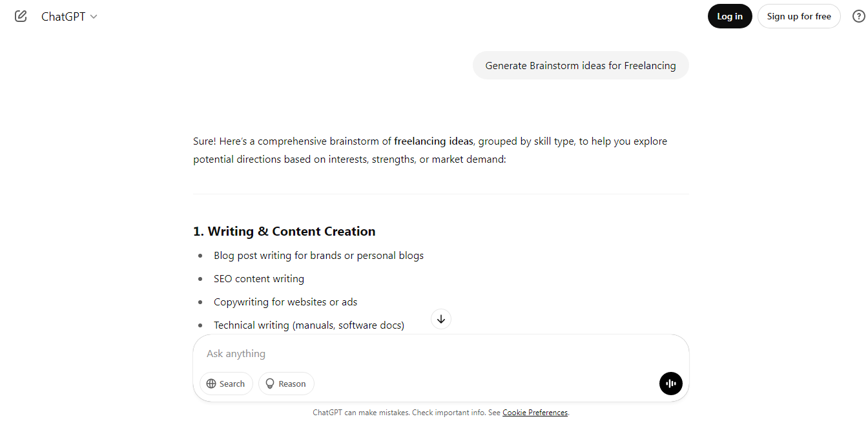Click the bold freelancing ideas text
The width and height of the screenshot is (868, 421).
pos(433,141)
